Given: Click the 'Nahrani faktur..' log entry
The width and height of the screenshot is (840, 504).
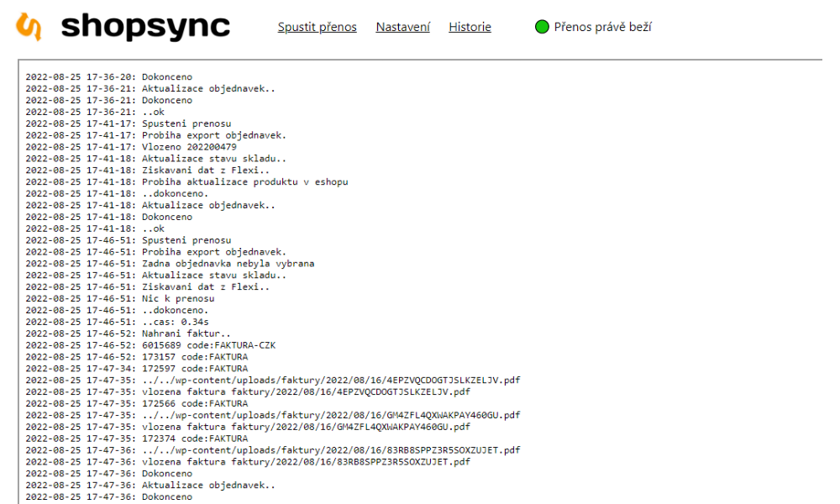Looking at the screenshot, I should 186,333.
